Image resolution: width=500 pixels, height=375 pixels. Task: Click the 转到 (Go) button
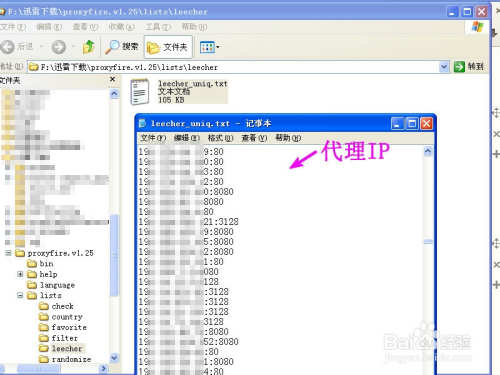468,67
